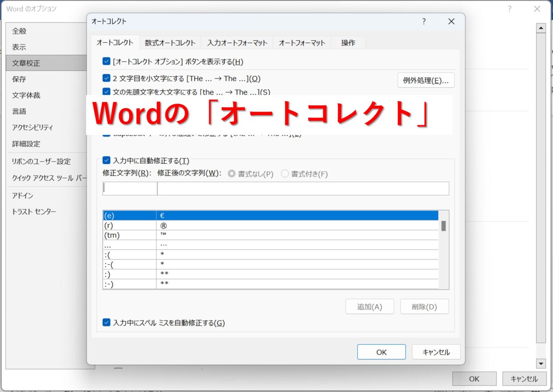This screenshot has height=392, width=553.
Task: Click the € replacement cell
Action: point(297,216)
